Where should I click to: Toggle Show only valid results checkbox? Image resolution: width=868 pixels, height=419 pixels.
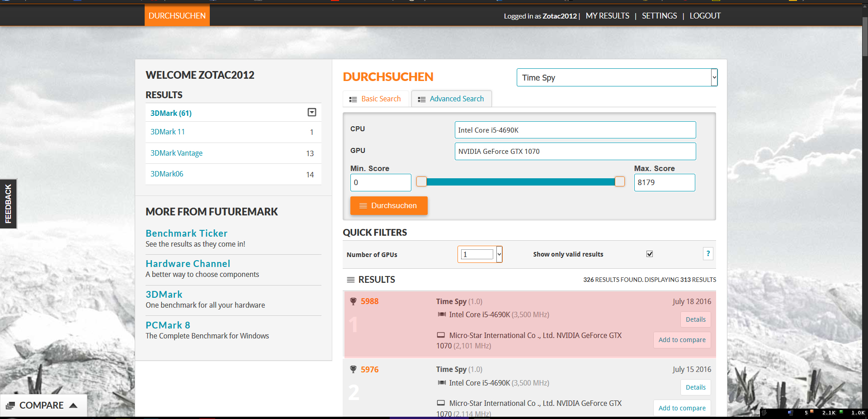(650, 254)
